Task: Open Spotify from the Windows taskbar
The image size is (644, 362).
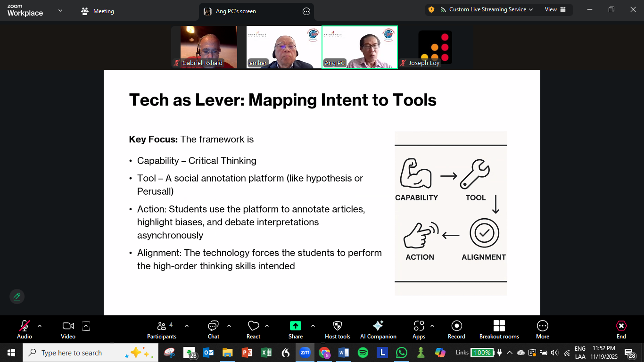Action: coord(363,353)
